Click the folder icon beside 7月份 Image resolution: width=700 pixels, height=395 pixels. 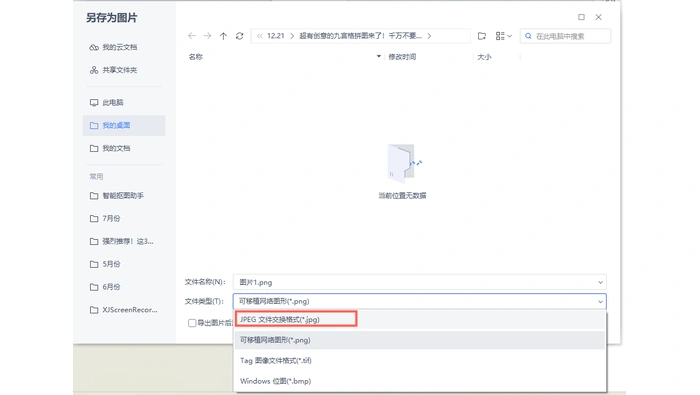pyautogui.click(x=94, y=218)
